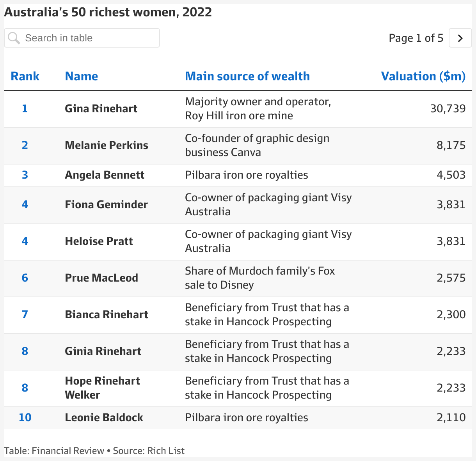Click Ginia Rinehart's Hancock Prospecting description
This screenshot has height=461, width=476.
267,351
